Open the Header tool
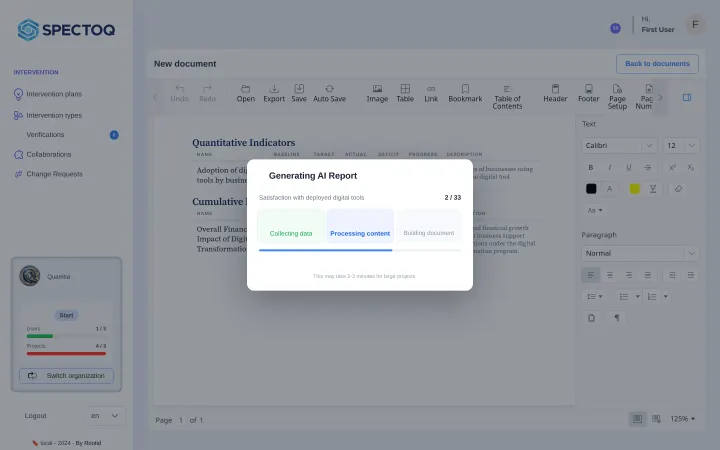 [x=555, y=93]
